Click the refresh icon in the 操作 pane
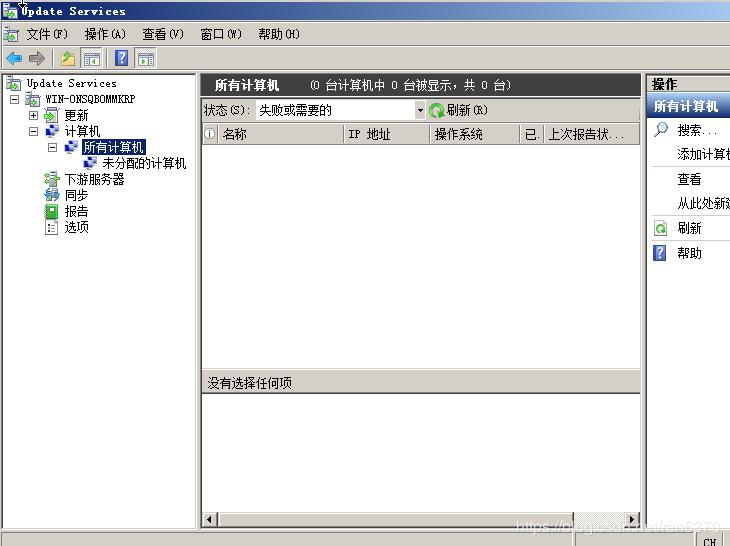 pyautogui.click(x=661, y=228)
